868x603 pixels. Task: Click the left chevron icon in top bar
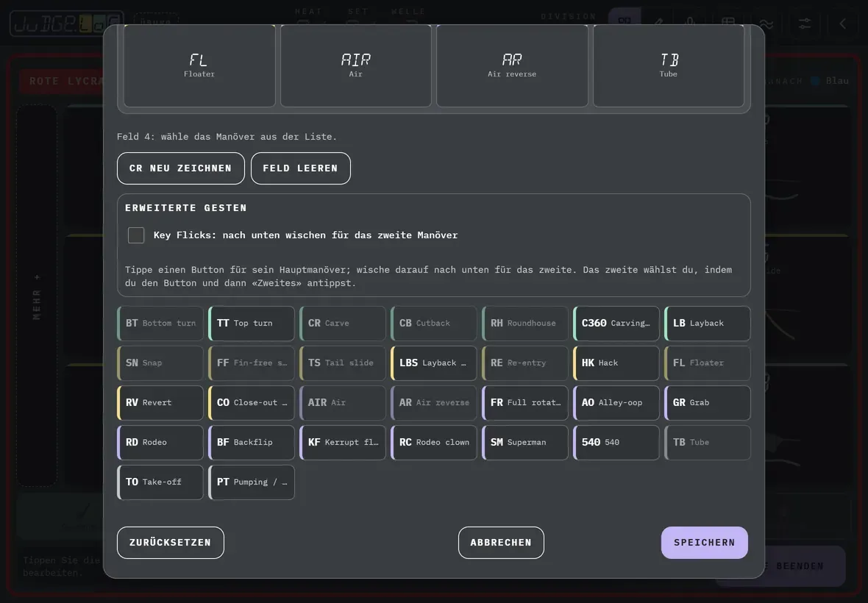coord(842,24)
